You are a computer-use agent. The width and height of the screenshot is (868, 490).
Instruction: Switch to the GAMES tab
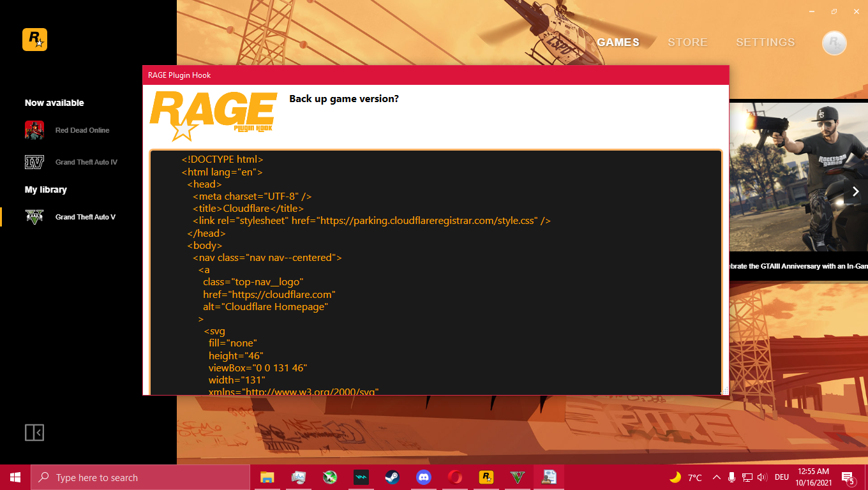(x=618, y=43)
